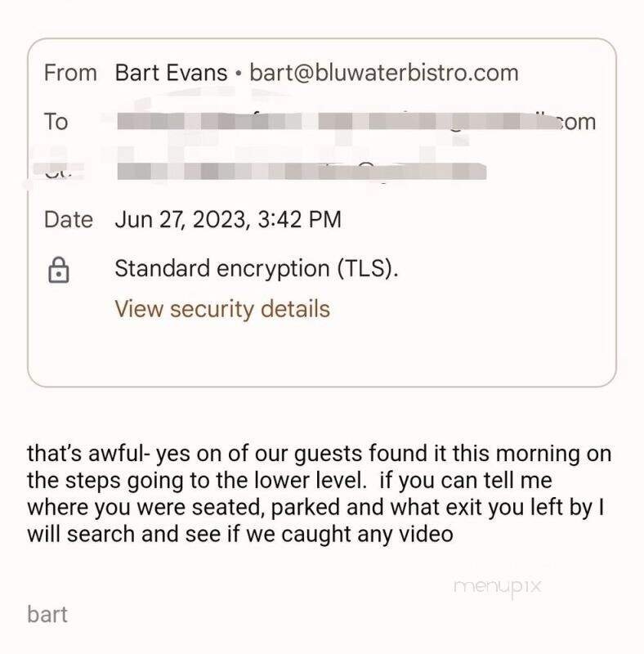Click the line starting "where you were seated"
The width and height of the screenshot is (644, 654).
click(x=315, y=508)
